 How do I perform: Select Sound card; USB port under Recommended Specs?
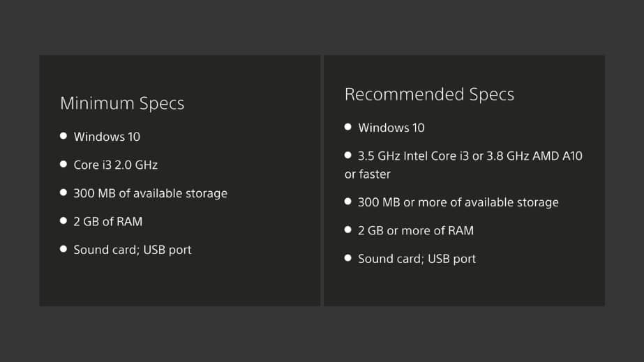[x=417, y=259]
